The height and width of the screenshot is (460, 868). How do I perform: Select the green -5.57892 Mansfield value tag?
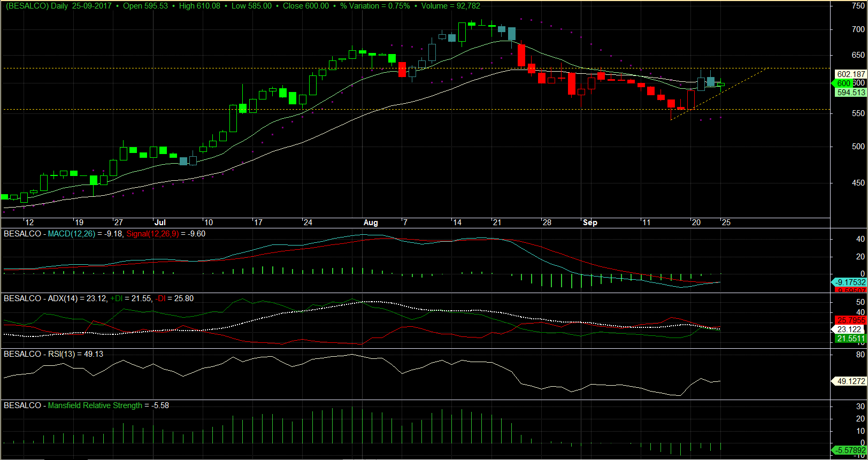point(849,450)
